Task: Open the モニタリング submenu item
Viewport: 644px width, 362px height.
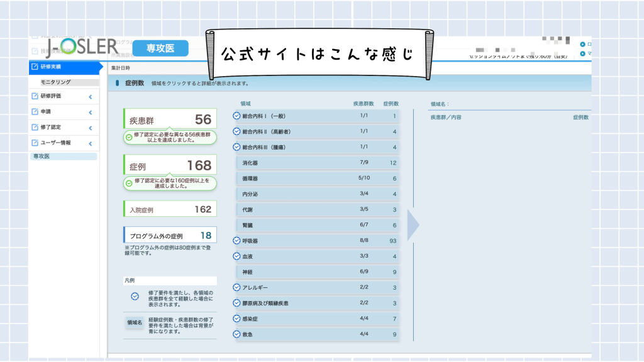Action: click(56, 82)
